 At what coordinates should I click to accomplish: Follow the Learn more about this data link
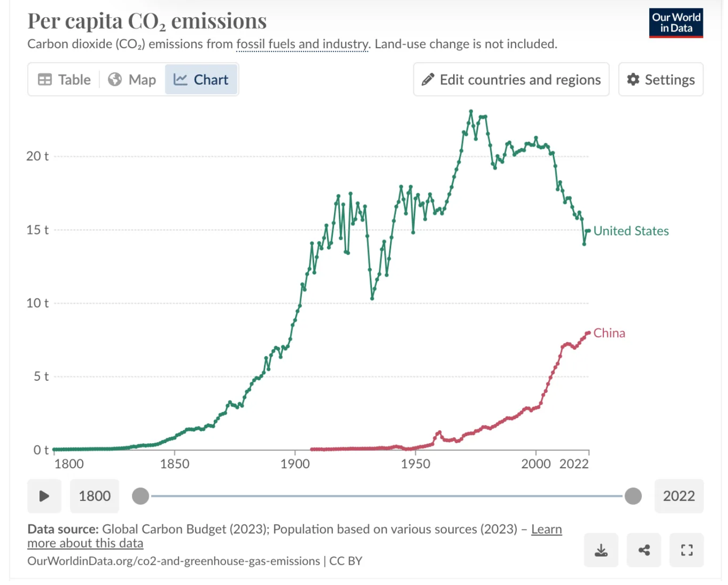click(x=85, y=544)
